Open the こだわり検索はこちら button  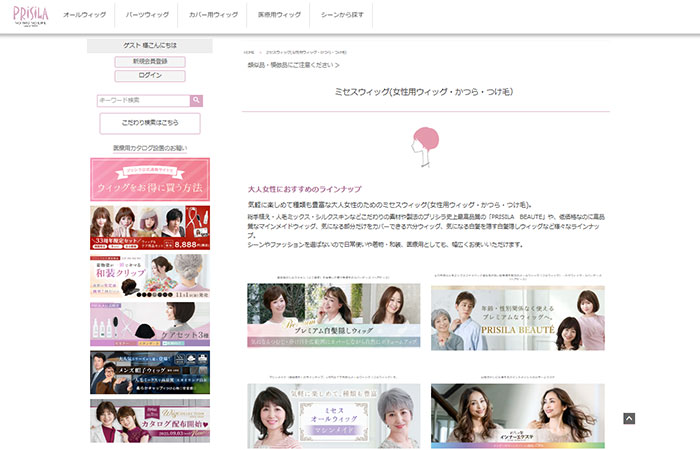pyautogui.click(x=149, y=123)
